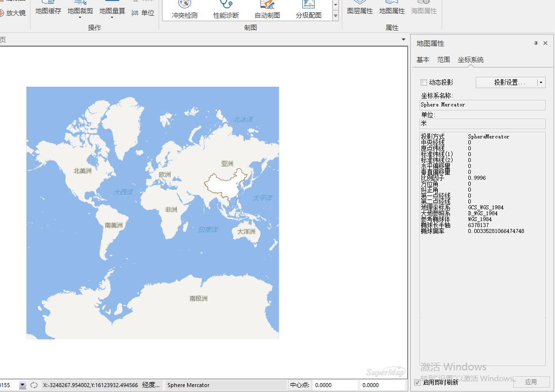Click the 投影方式 SphereMercator row
This screenshot has width=555, height=392.
pos(465,137)
